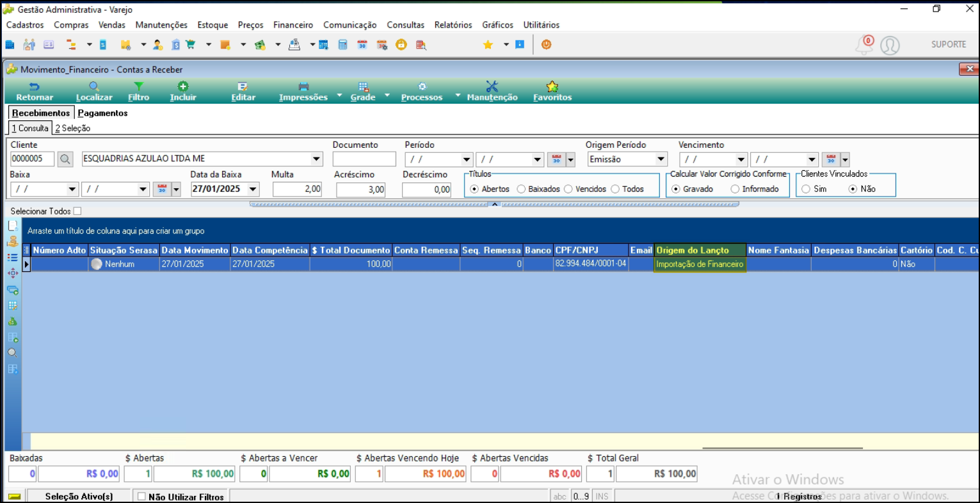The width and height of the screenshot is (980, 503).
Task: Click the Editar button
Action: pos(243,92)
